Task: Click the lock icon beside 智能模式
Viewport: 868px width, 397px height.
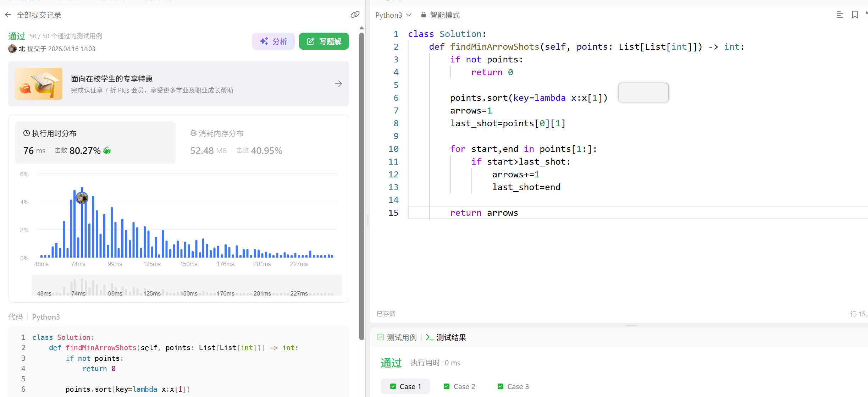Action: (x=423, y=15)
